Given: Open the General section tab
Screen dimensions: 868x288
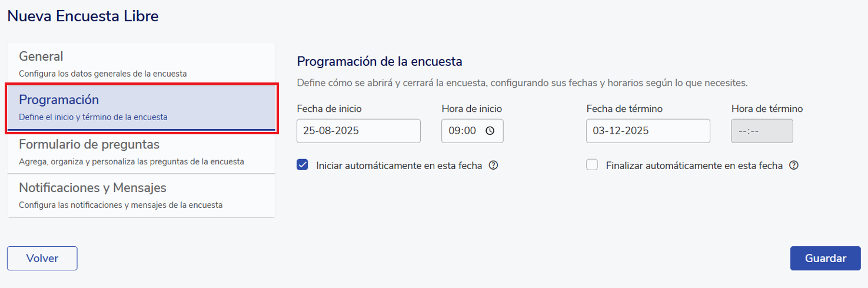Looking at the screenshot, I should pyautogui.click(x=141, y=64).
